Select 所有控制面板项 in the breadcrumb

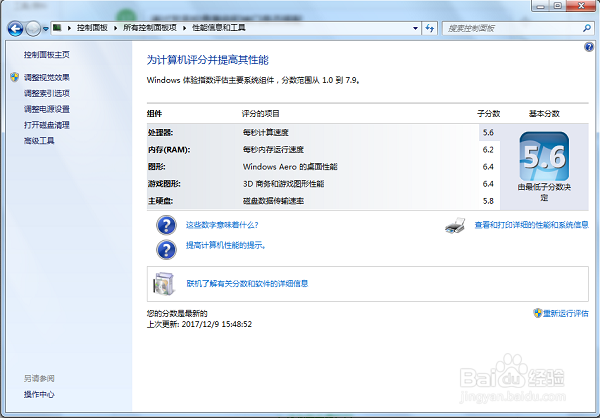[x=150, y=28]
